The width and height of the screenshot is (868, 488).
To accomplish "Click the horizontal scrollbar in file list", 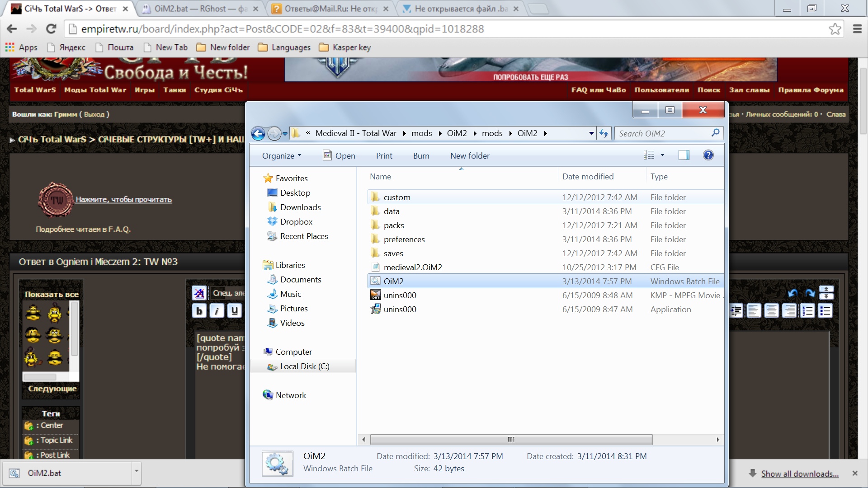I will pos(511,440).
